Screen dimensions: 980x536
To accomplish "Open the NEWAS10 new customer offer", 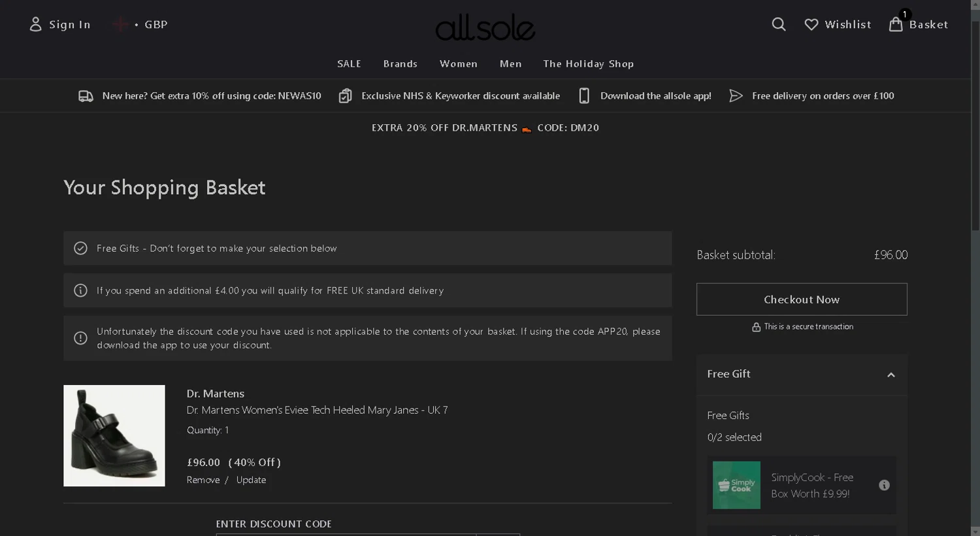I will point(212,95).
